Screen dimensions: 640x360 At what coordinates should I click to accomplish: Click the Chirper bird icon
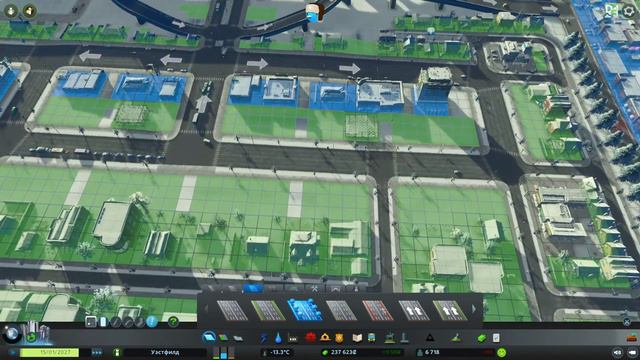(x=314, y=12)
